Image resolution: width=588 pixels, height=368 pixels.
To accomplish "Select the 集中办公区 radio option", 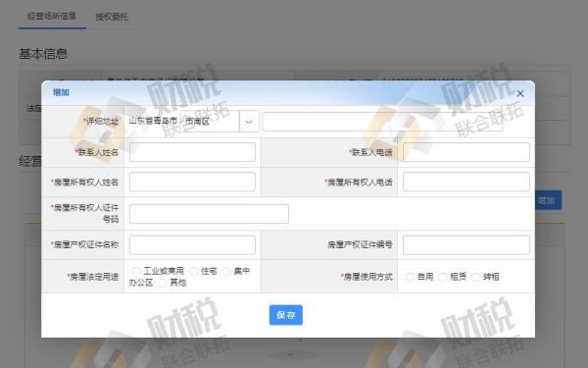I will 227,271.
